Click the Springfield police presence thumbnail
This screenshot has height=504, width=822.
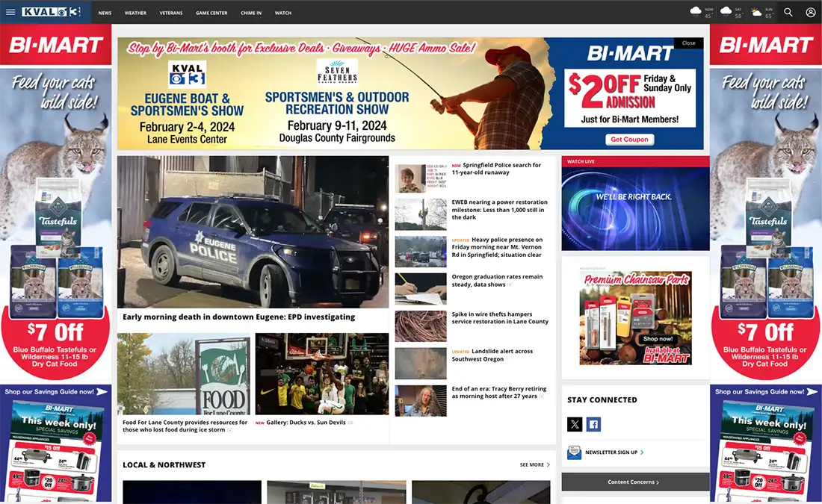(x=421, y=252)
